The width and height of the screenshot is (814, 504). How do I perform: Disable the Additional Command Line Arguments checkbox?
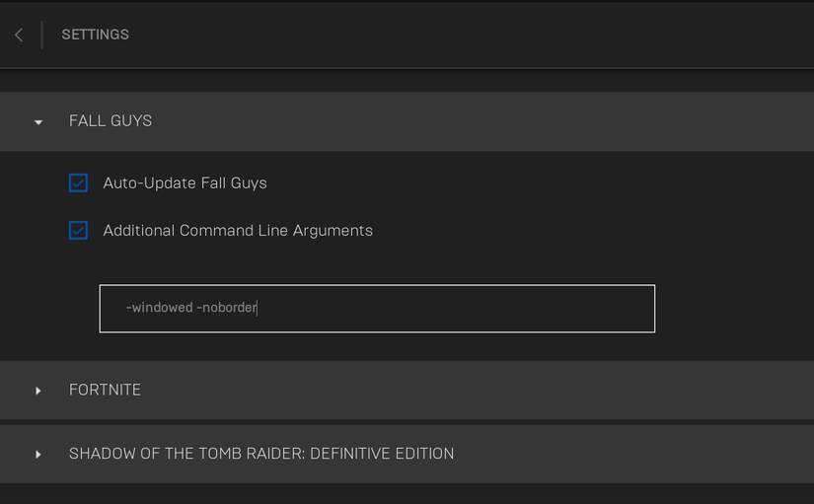(78, 230)
